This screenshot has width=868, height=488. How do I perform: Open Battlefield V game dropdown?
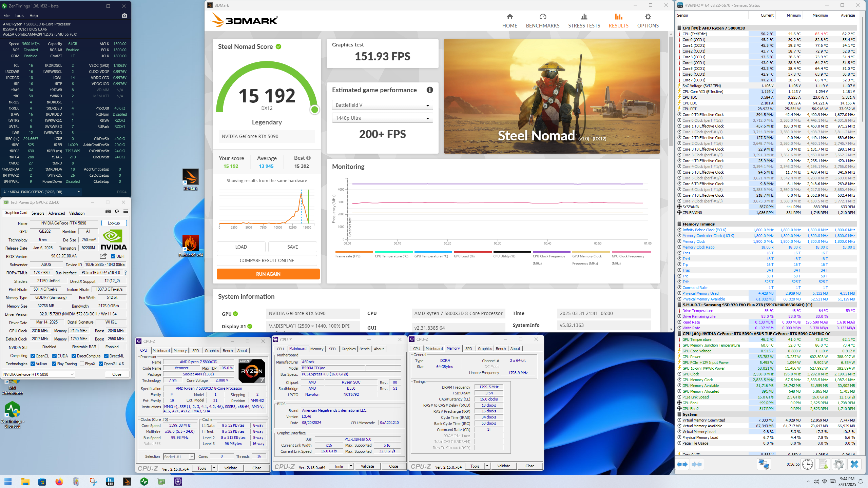pos(382,105)
